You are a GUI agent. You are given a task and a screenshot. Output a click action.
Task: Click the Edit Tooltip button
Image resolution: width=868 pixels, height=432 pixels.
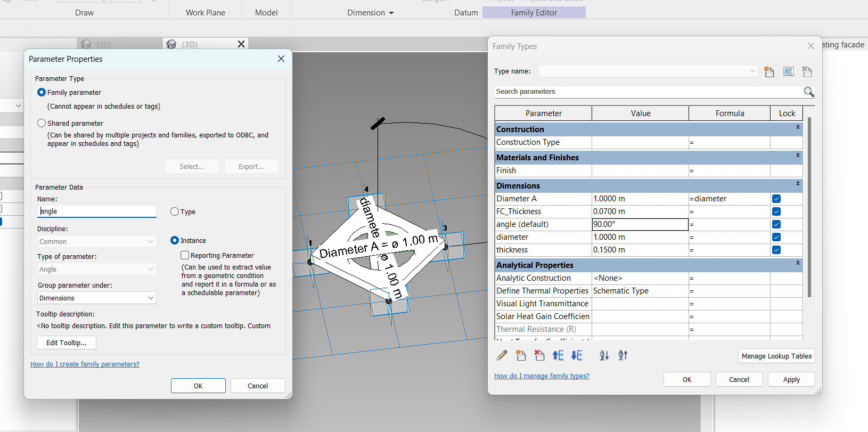pyautogui.click(x=67, y=343)
